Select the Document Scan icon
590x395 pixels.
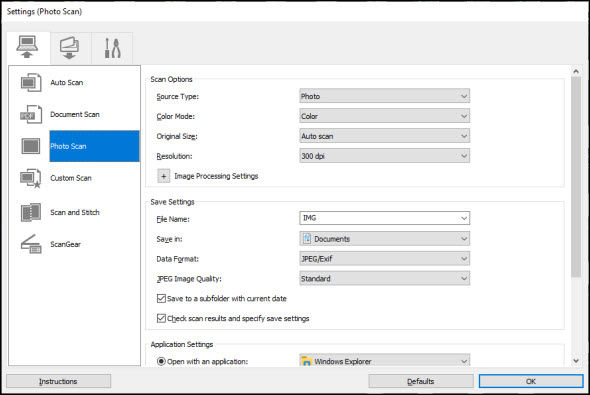point(31,114)
